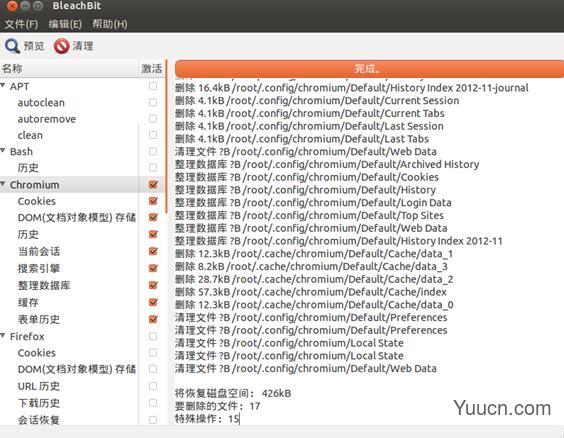Uncheck the Chromium group checkbox

click(153, 184)
